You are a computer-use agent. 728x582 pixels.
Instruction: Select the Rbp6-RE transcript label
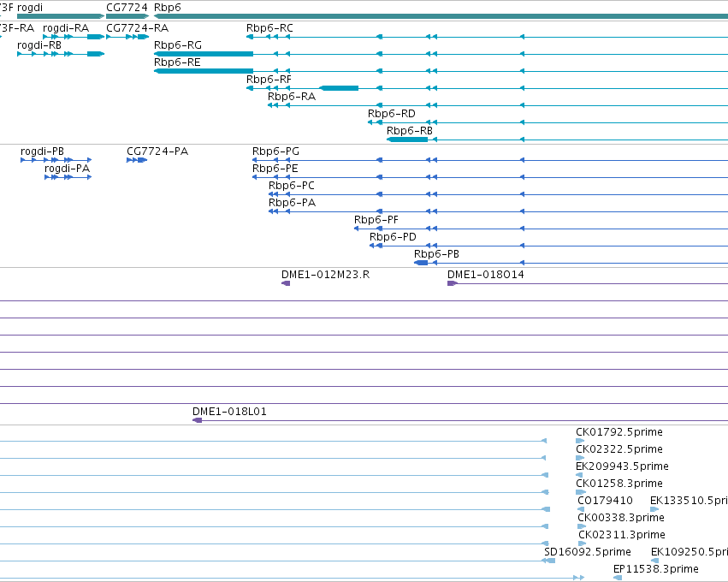click(177, 62)
